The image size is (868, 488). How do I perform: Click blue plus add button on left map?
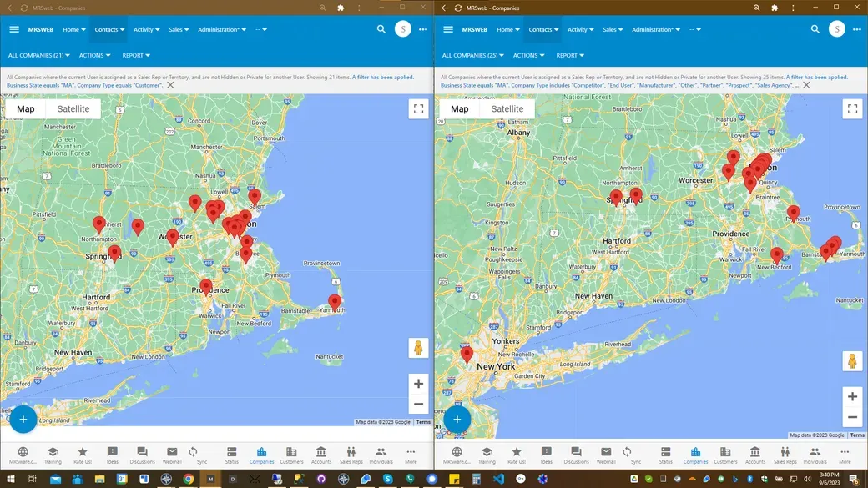coord(23,419)
